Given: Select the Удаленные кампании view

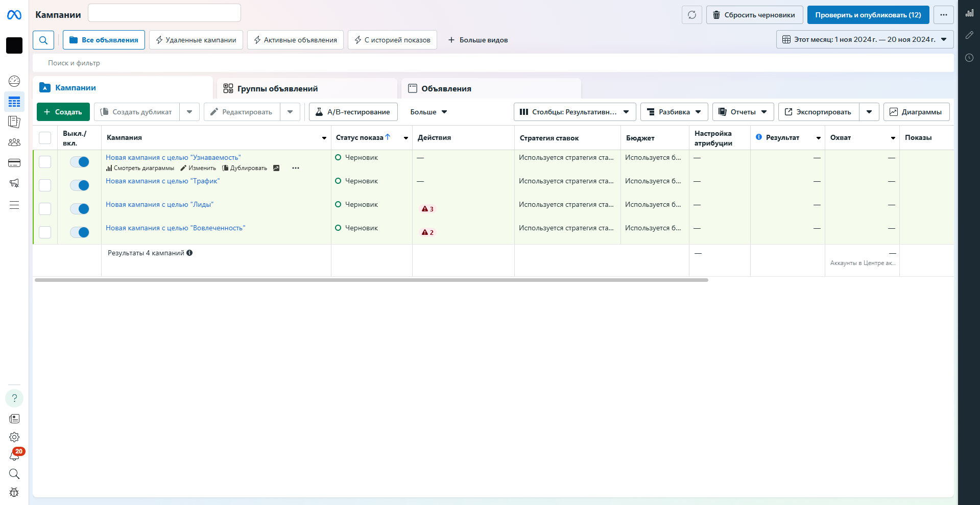Looking at the screenshot, I should point(196,40).
